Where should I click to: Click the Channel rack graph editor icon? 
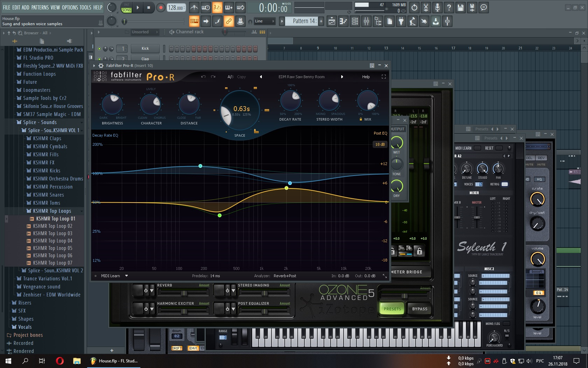click(x=254, y=32)
